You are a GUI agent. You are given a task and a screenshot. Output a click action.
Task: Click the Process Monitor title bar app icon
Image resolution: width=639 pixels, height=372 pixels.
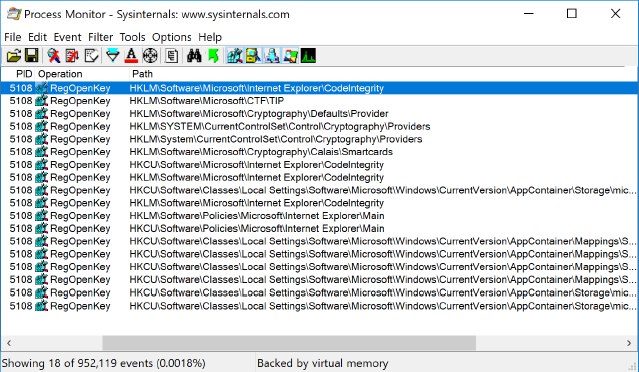tap(13, 14)
